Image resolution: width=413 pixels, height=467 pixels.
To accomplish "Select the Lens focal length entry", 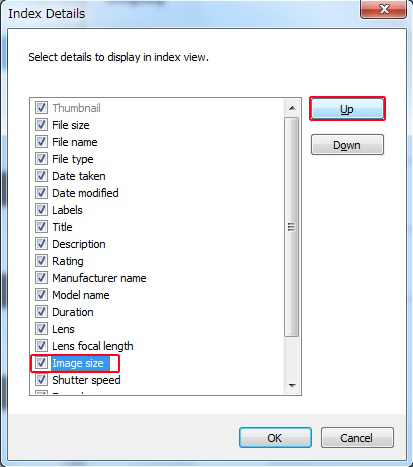I will (93, 346).
